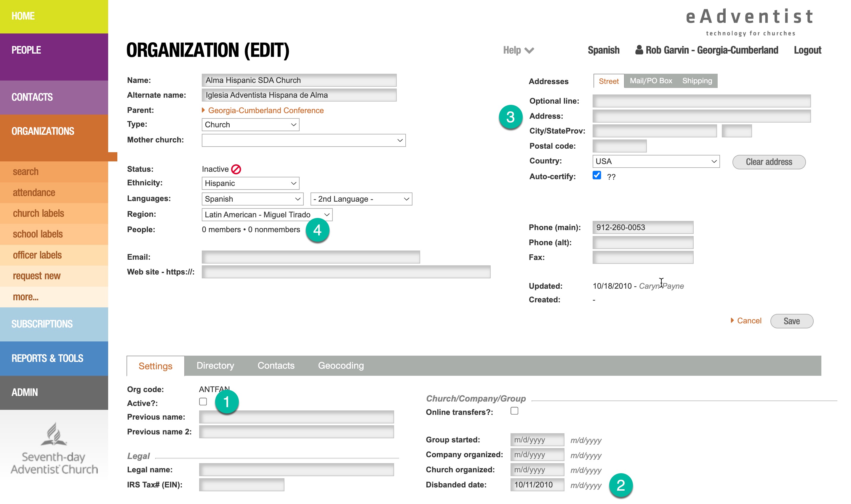Viewport: 851px width, 504px height.
Task: Click the green number 4 marker
Action: click(317, 230)
